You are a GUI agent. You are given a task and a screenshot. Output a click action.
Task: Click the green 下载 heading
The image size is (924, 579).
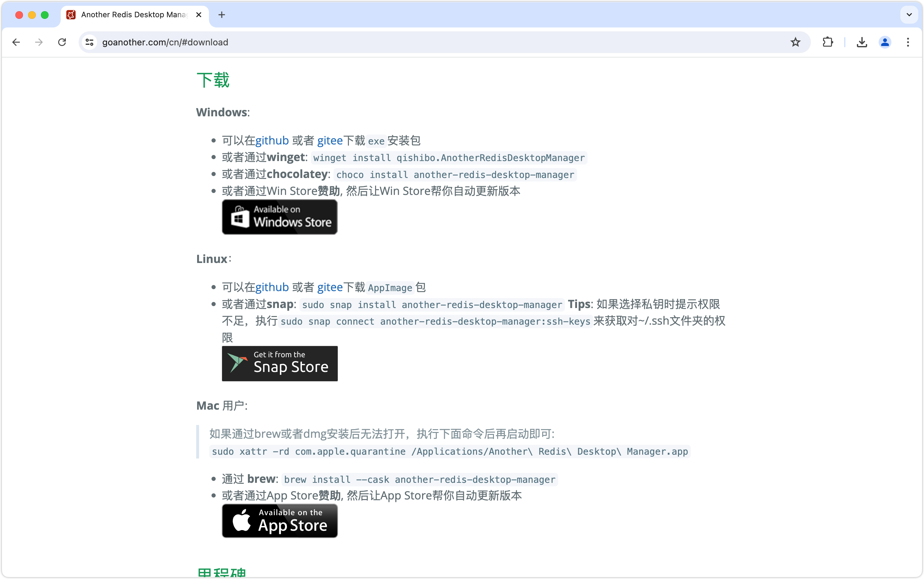coord(213,81)
